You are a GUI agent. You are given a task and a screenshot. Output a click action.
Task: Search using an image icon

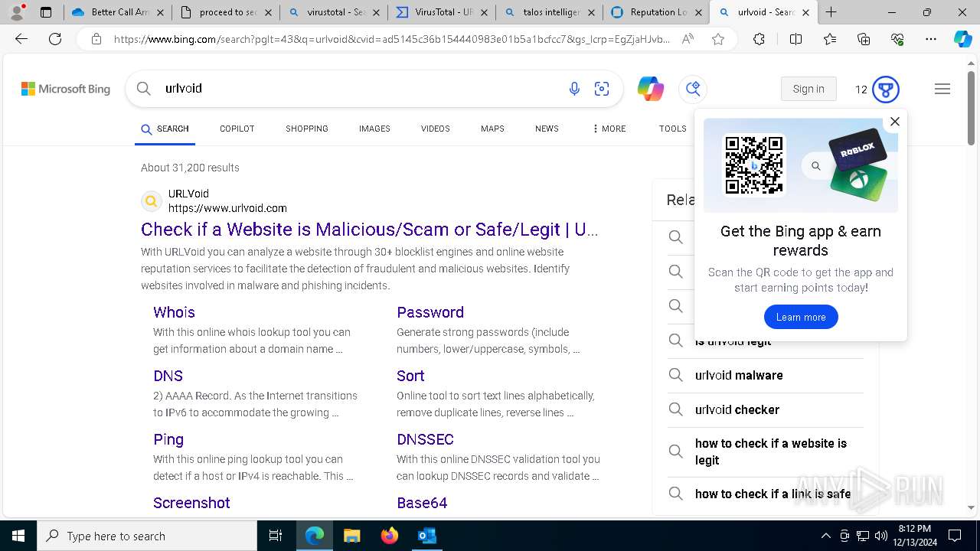(602, 89)
